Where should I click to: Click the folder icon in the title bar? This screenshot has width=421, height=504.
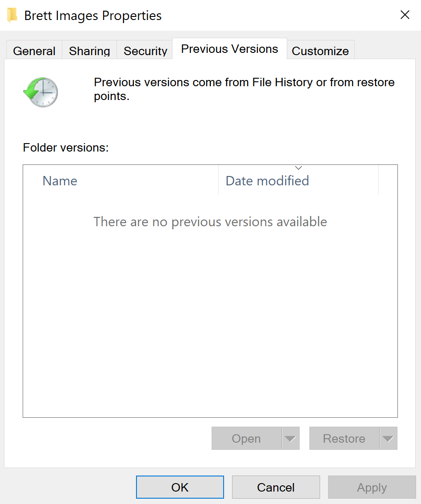(12, 15)
